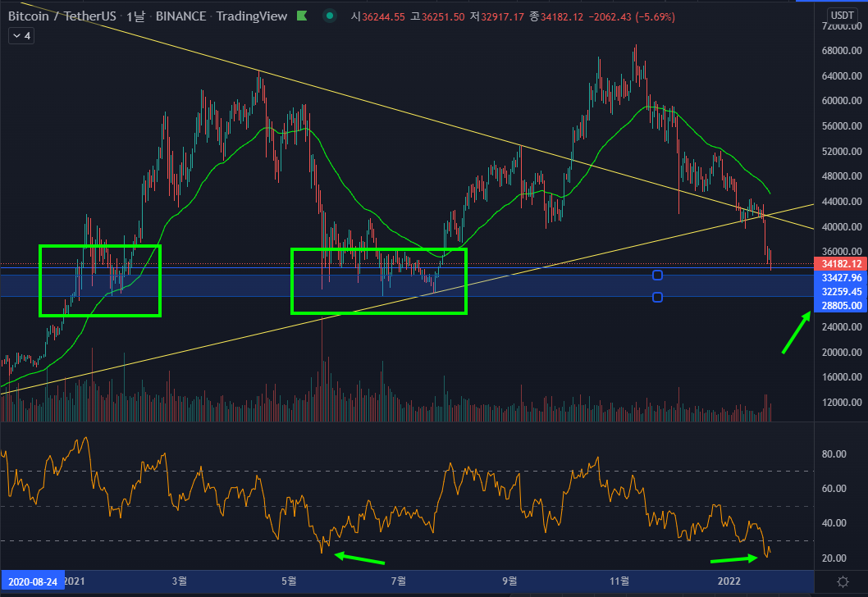Click the low value 32917.17 in header
This screenshot has width=868, height=597.
(x=502, y=17)
